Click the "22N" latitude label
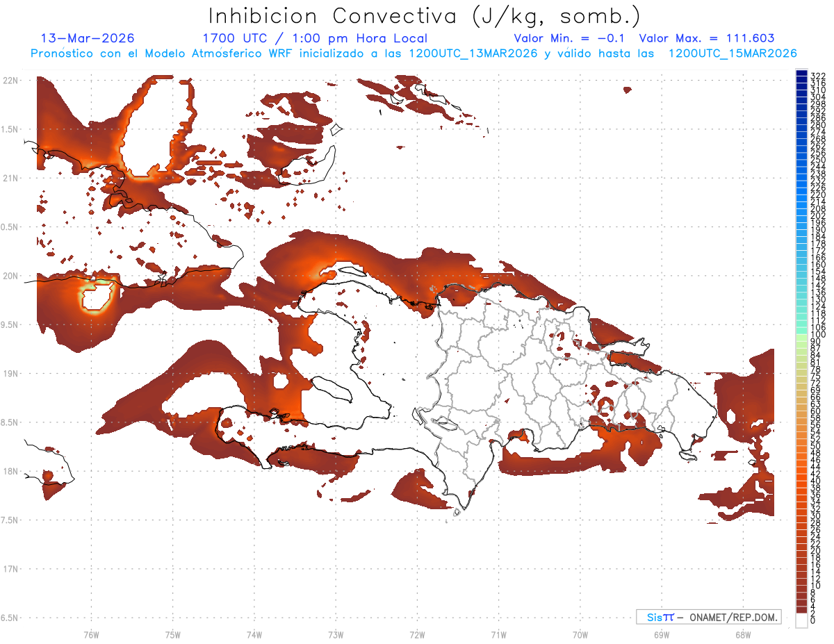 pyautogui.click(x=10, y=81)
